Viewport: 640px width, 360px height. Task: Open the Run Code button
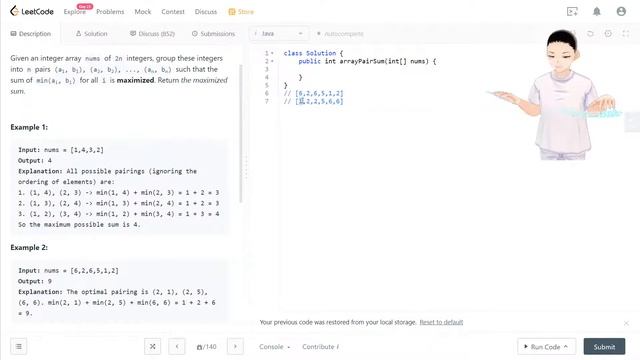(547, 347)
